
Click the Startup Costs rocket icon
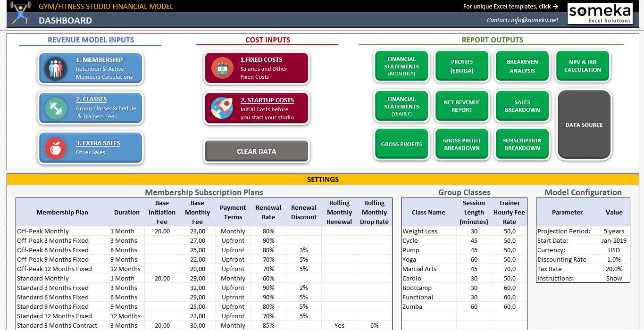[222, 108]
